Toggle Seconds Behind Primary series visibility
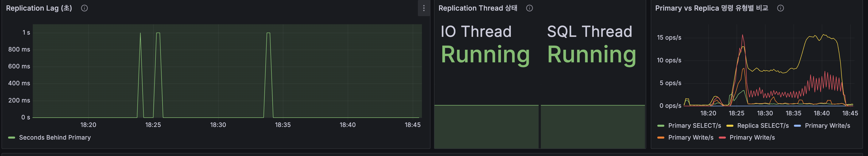Image resolution: width=868 pixels, height=156 pixels. 55,137
